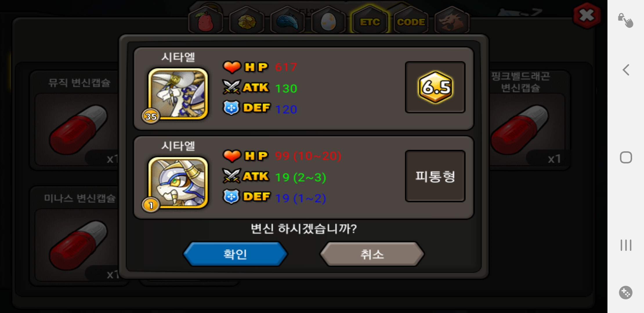The height and width of the screenshot is (313, 644).
Task: Open the game tools controller icon
Action: [x=625, y=292]
